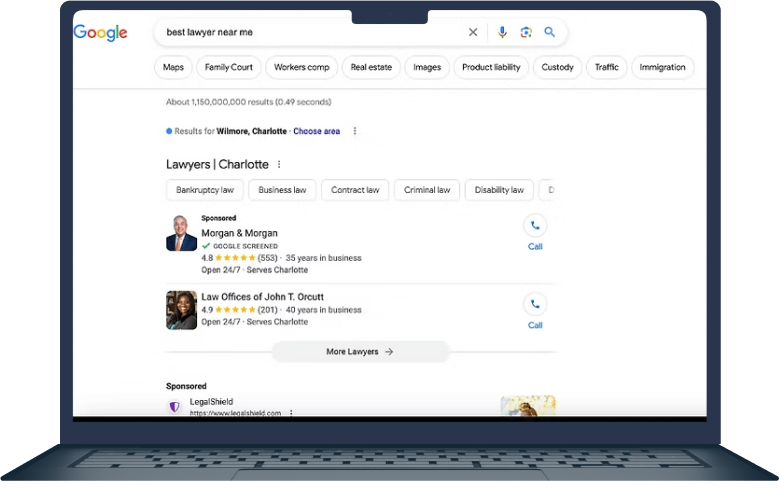The height and width of the screenshot is (498, 779).
Task: Filter by Criminal law
Action: [x=427, y=190]
